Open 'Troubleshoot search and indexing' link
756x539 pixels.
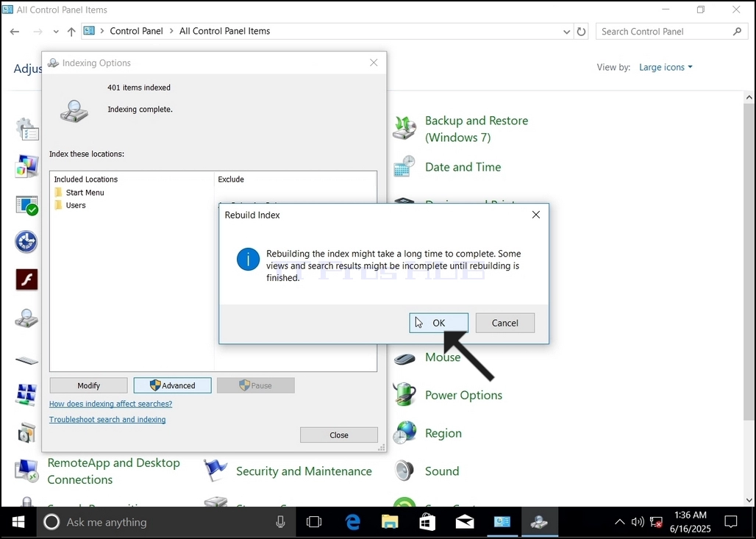tap(107, 419)
